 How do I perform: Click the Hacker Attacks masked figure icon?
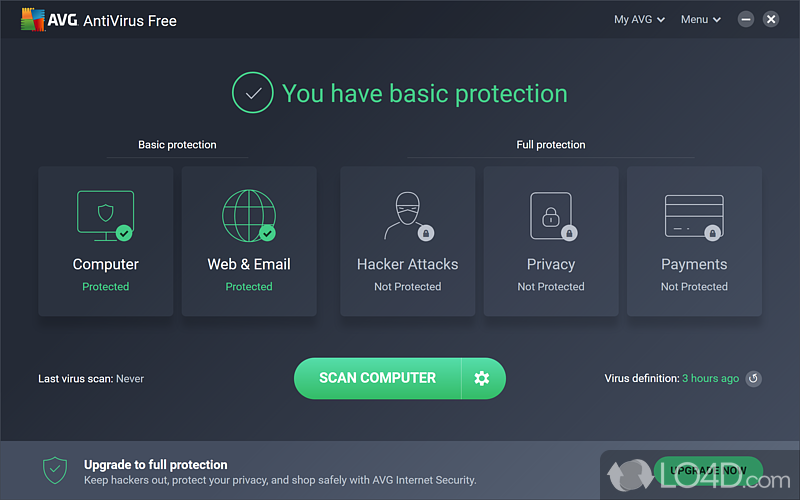click(408, 215)
